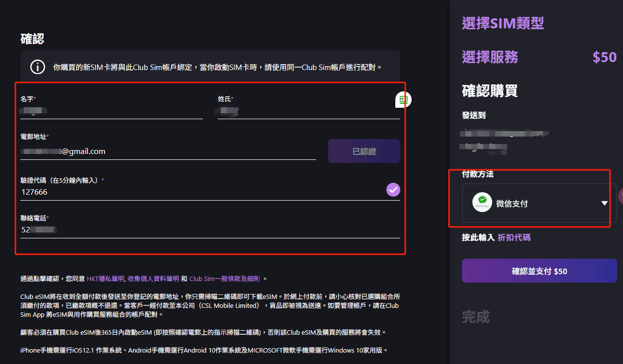Go to the 選擇服務 step
623x364 pixels.
pos(490,57)
